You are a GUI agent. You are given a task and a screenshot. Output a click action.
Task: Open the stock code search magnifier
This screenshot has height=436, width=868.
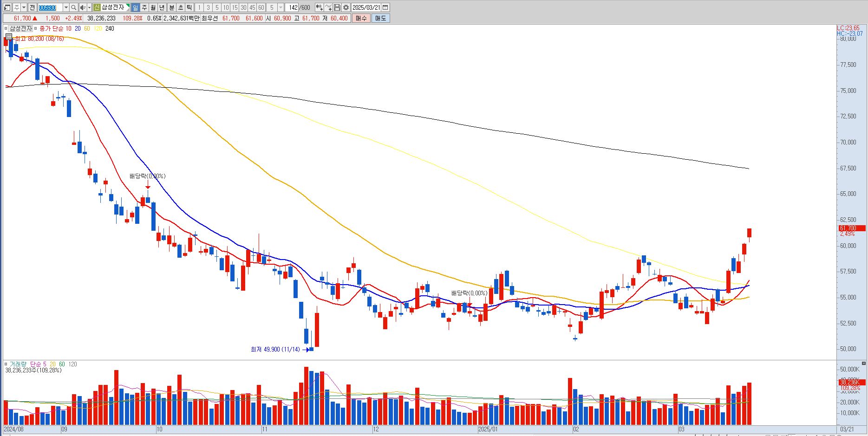[73, 7]
